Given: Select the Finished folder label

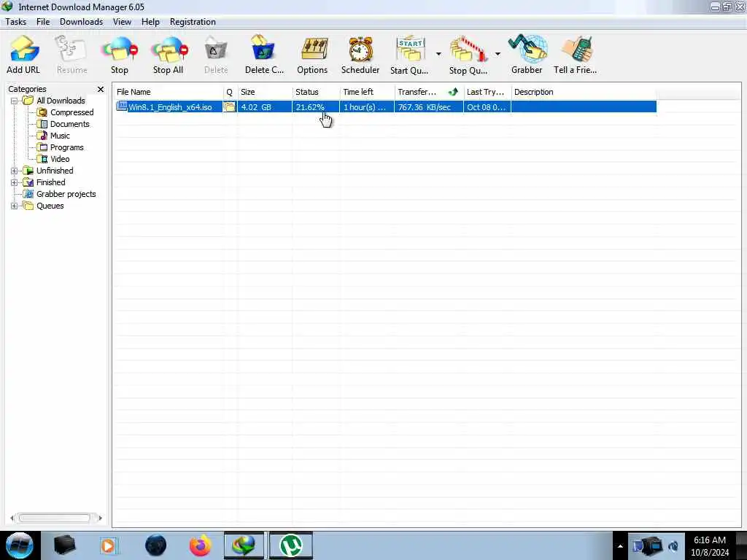Looking at the screenshot, I should [x=51, y=182].
